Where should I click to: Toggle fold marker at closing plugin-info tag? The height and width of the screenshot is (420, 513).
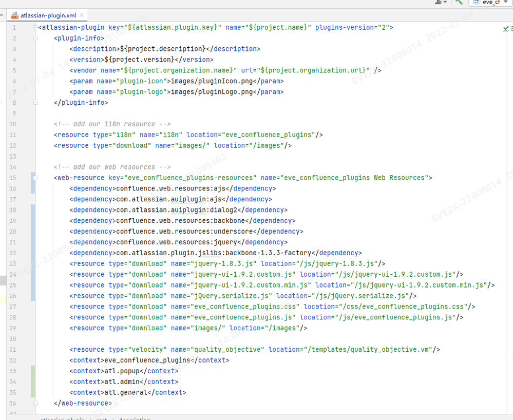[x=35, y=103]
